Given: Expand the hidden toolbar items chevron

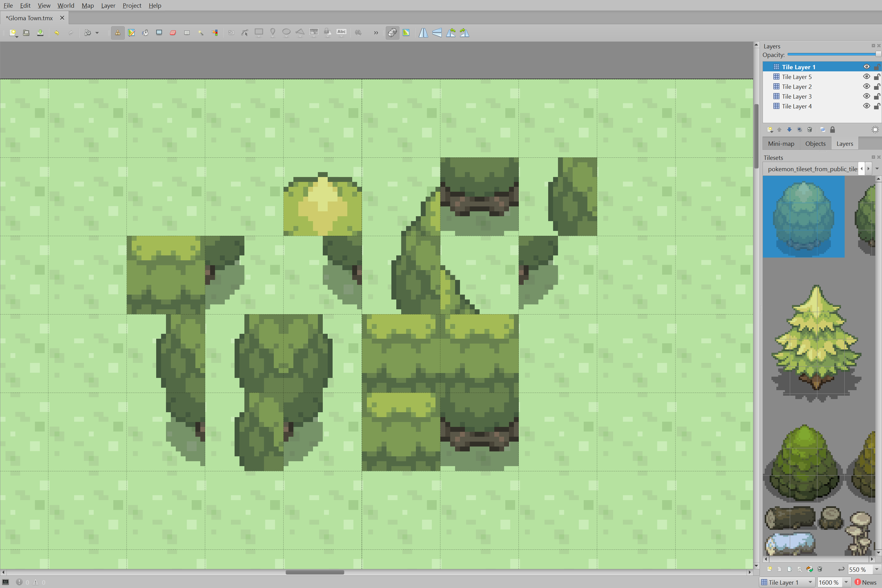Looking at the screenshot, I should pyautogui.click(x=376, y=33).
